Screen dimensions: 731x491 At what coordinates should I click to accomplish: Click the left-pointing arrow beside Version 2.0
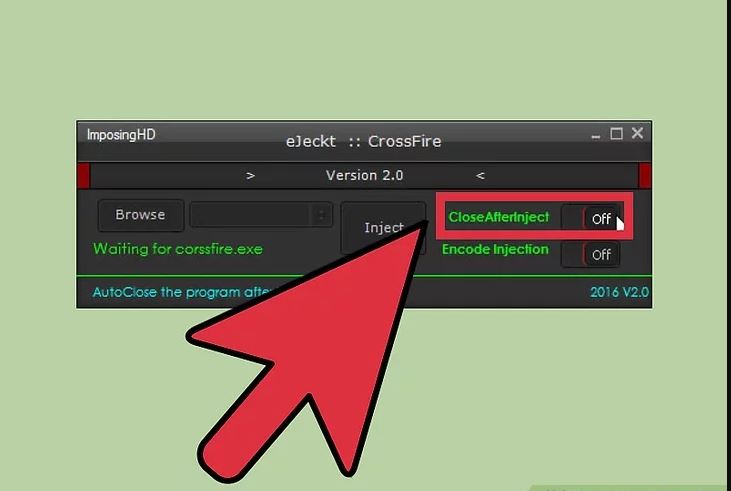tap(480, 176)
